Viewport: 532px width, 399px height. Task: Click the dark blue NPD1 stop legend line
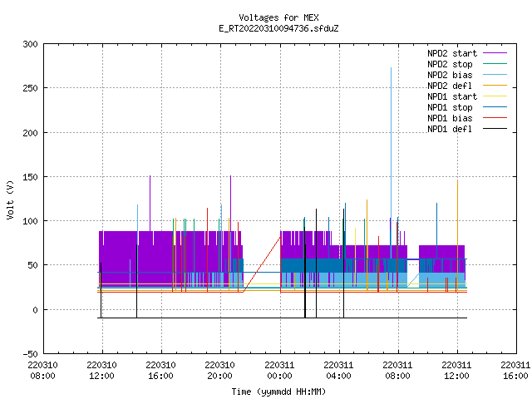495,107
